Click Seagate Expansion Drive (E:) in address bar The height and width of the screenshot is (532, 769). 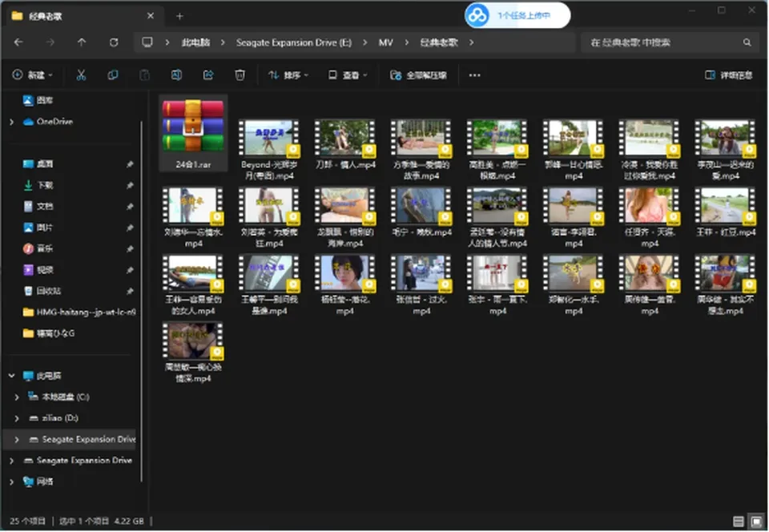click(x=294, y=42)
